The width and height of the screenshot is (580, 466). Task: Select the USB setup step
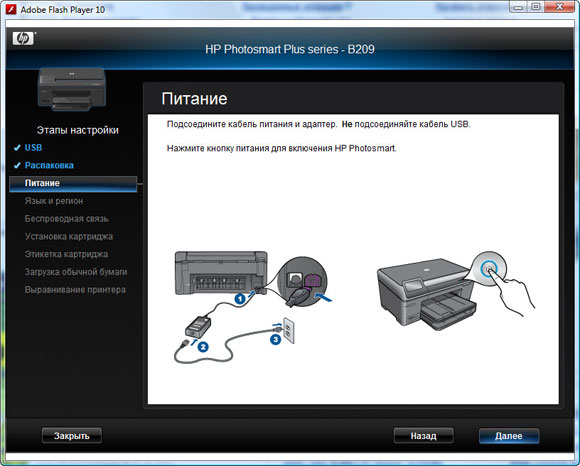coord(33,148)
